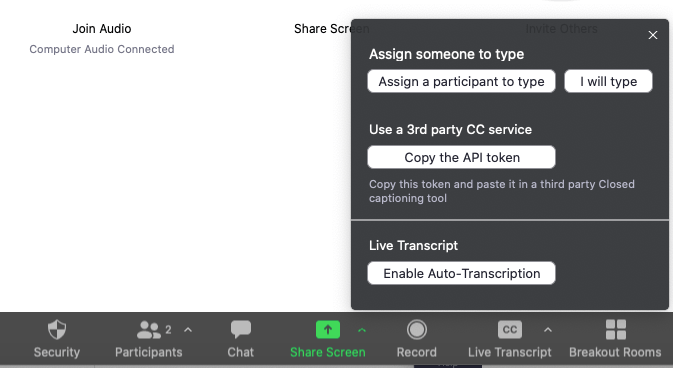Click the Assign someone to type heading
This screenshot has width=673, height=368.
(x=446, y=54)
